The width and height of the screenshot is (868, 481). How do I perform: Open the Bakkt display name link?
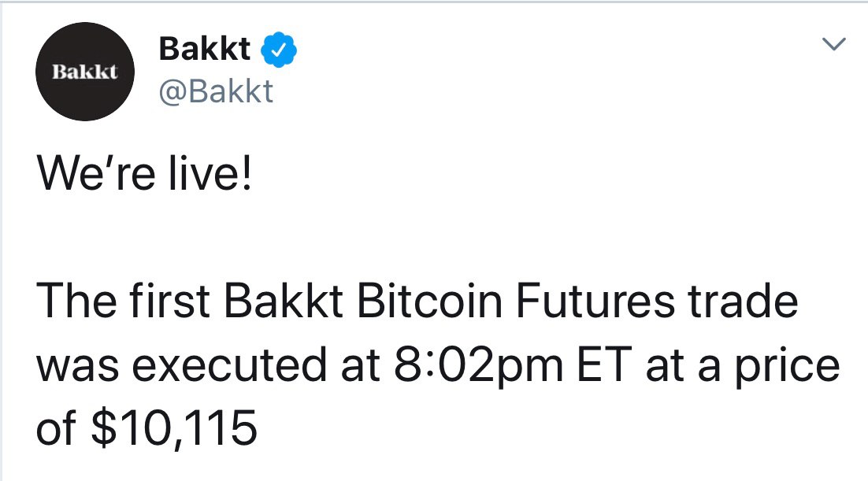(x=205, y=50)
